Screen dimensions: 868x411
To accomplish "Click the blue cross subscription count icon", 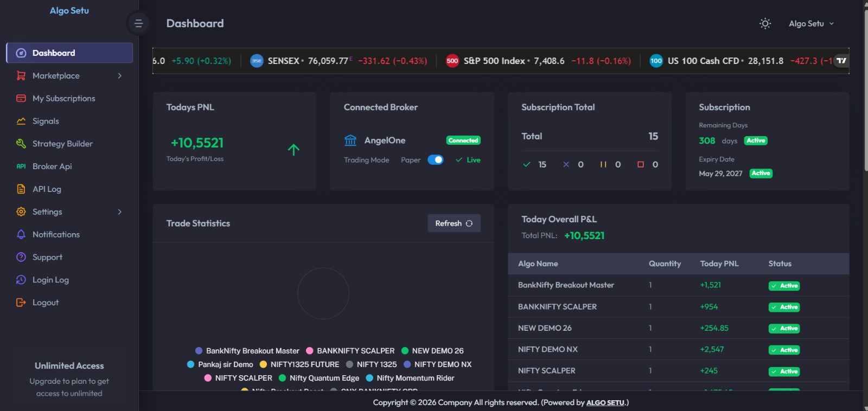I will 566,164.
